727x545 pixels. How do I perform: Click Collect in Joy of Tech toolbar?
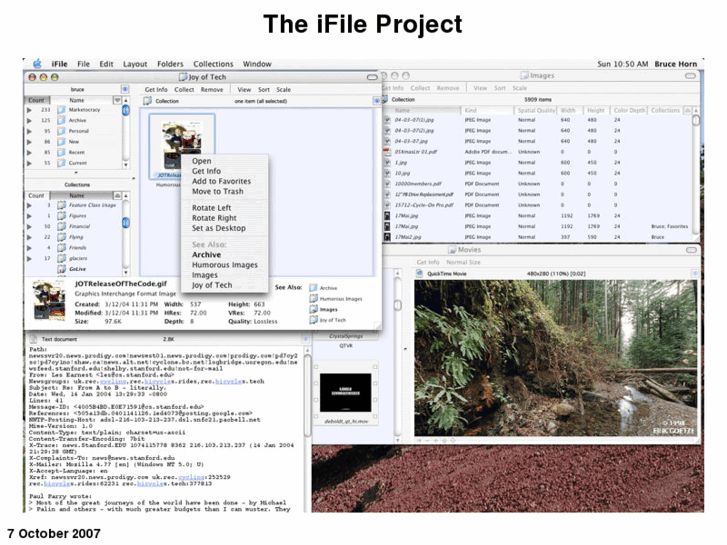point(184,90)
